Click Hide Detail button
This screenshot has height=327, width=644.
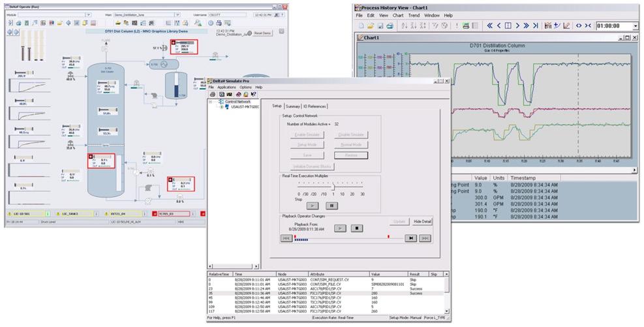pos(423,221)
